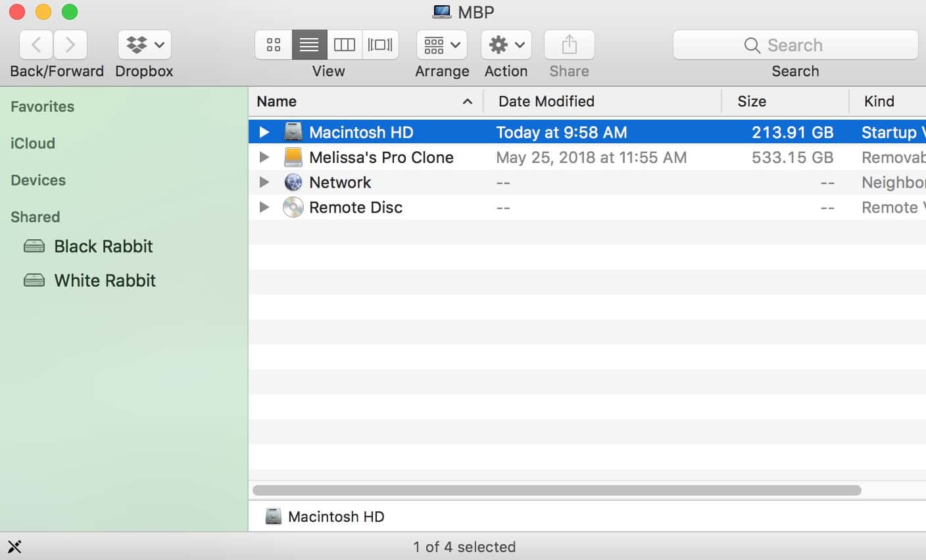Switch to Cover Flow view
The image size is (926, 560).
pyautogui.click(x=380, y=45)
